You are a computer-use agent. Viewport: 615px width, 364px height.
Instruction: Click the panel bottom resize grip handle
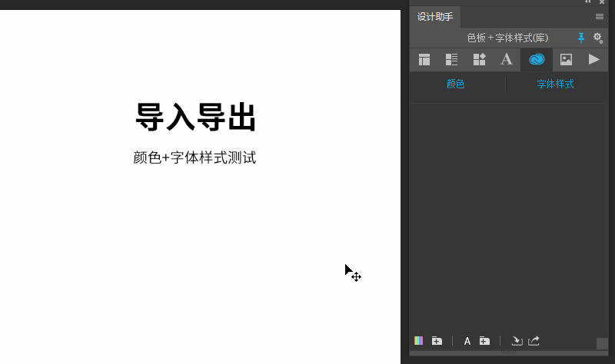pyautogui.click(x=508, y=352)
